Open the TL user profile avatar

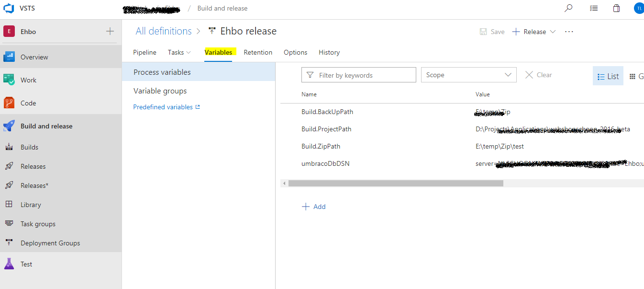[639, 8]
